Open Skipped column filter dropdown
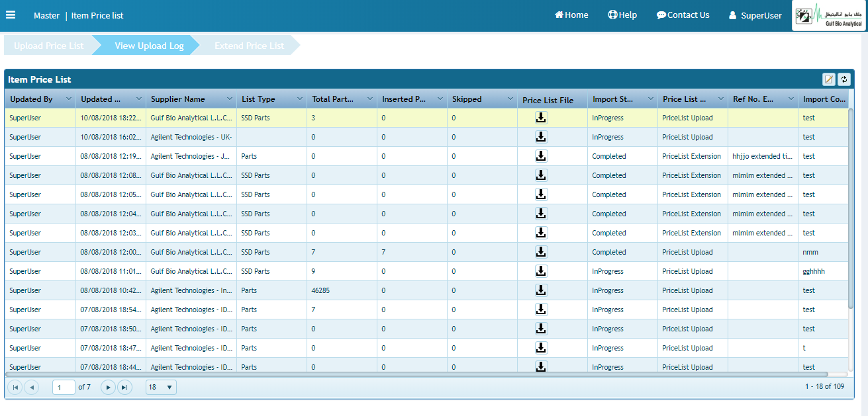Screen dimensions: 868x416 coord(510,99)
